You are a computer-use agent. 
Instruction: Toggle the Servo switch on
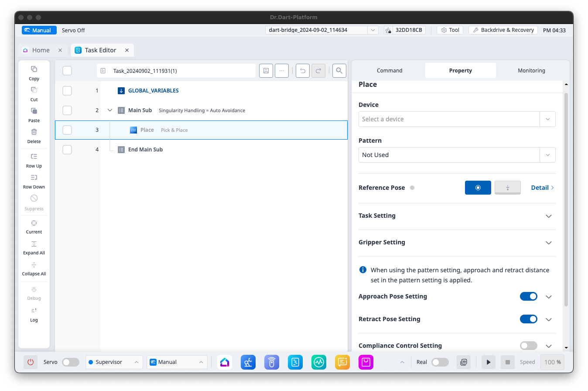71,362
